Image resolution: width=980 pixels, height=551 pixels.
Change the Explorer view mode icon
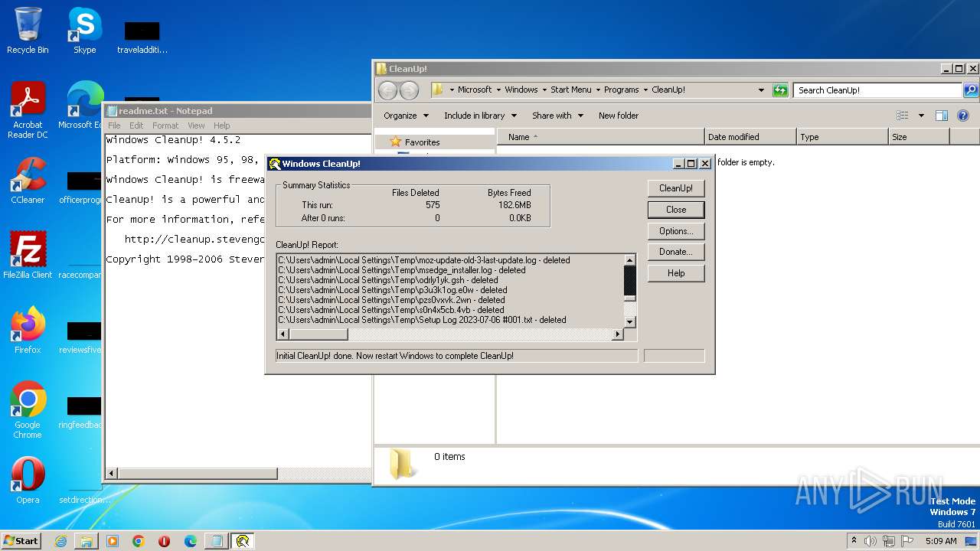(x=903, y=116)
